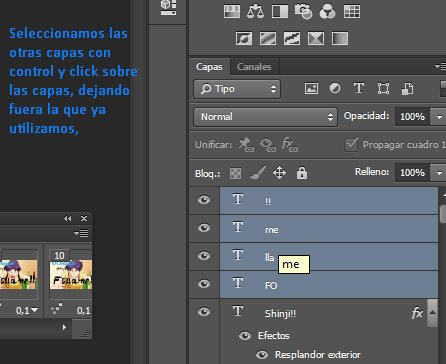This screenshot has height=364, width=446.
Task: Click the T thumbnail of 'lla' layer
Action: [238, 255]
